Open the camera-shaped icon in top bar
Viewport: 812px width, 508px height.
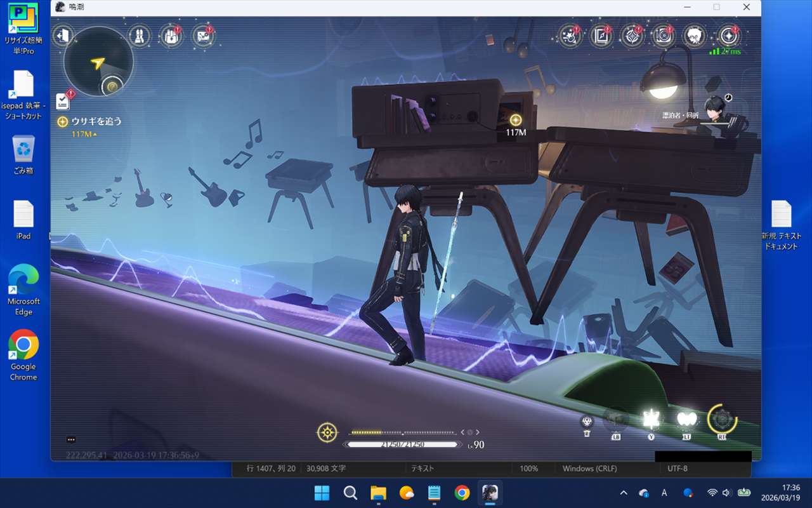tap(664, 36)
